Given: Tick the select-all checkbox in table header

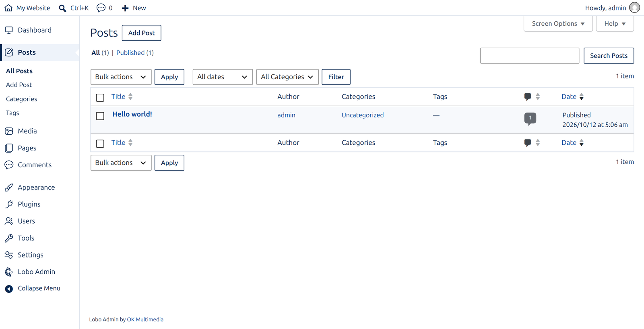Looking at the screenshot, I should point(100,97).
